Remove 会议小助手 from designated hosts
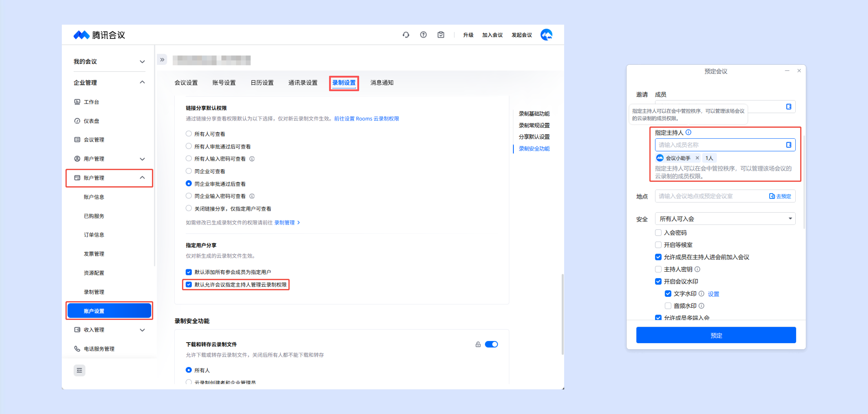 (x=697, y=158)
